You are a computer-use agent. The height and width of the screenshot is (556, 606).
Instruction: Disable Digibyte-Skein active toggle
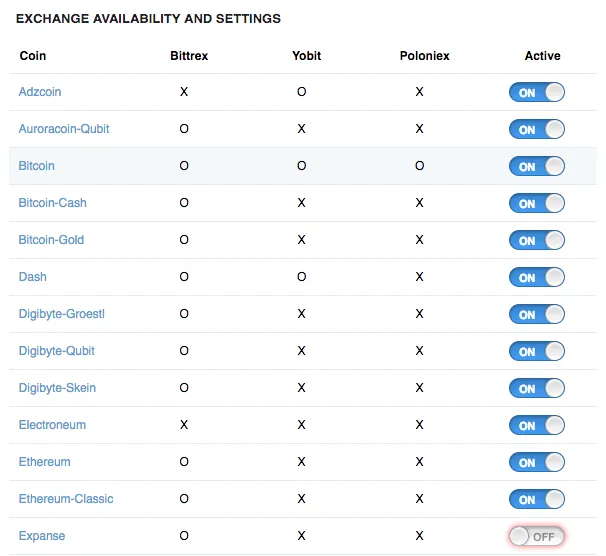[536, 388]
